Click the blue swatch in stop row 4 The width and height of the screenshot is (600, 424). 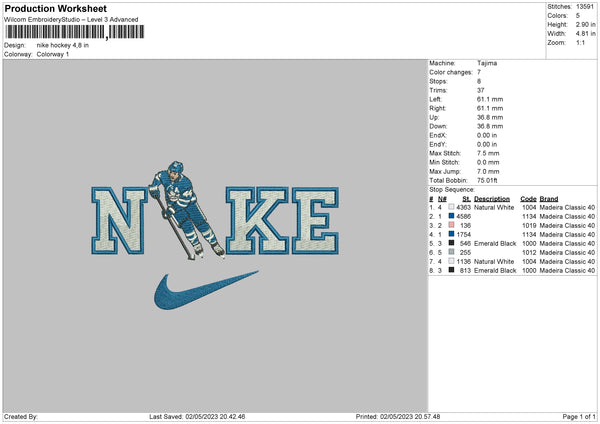click(452, 234)
